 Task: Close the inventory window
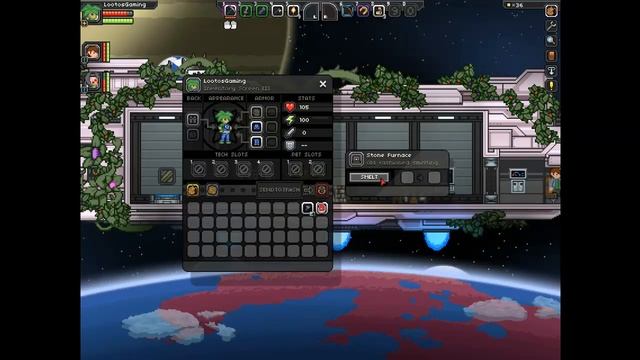(x=323, y=84)
